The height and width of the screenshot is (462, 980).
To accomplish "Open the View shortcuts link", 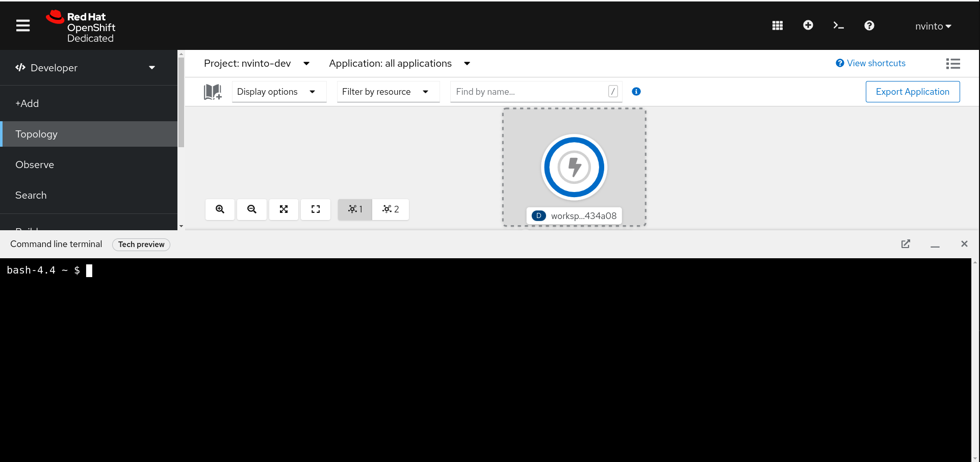I will pyautogui.click(x=871, y=63).
